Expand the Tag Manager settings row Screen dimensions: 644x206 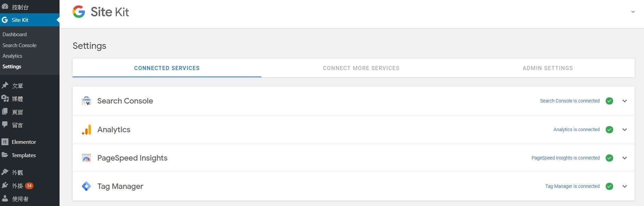pos(624,187)
